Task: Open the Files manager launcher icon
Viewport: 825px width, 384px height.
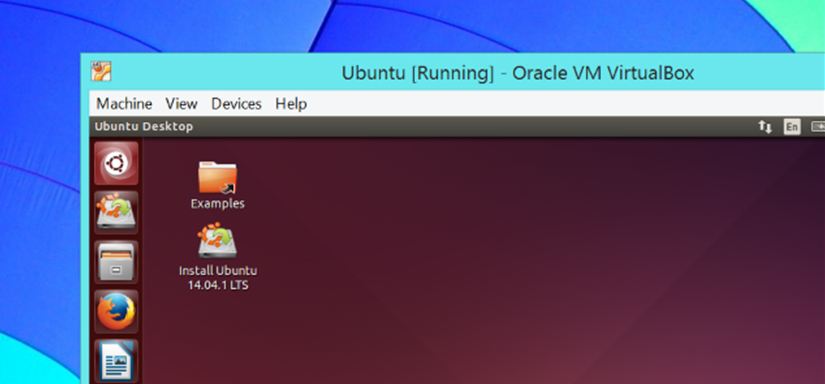Action: (116, 262)
